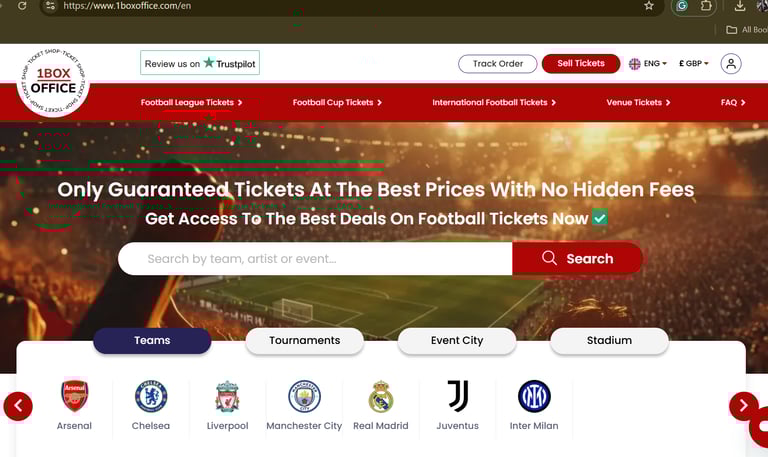
Task: Bookmark page with the star icon
Action: coord(649,6)
